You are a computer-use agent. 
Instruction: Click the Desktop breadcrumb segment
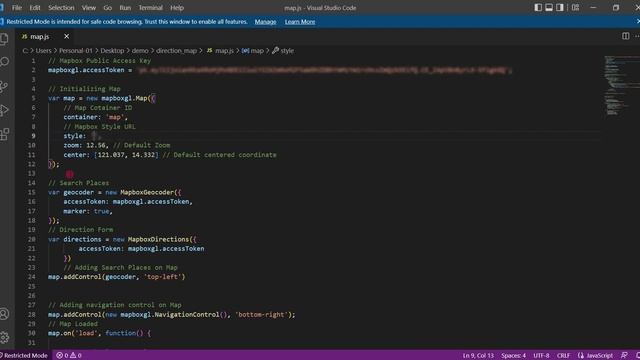pos(112,51)
